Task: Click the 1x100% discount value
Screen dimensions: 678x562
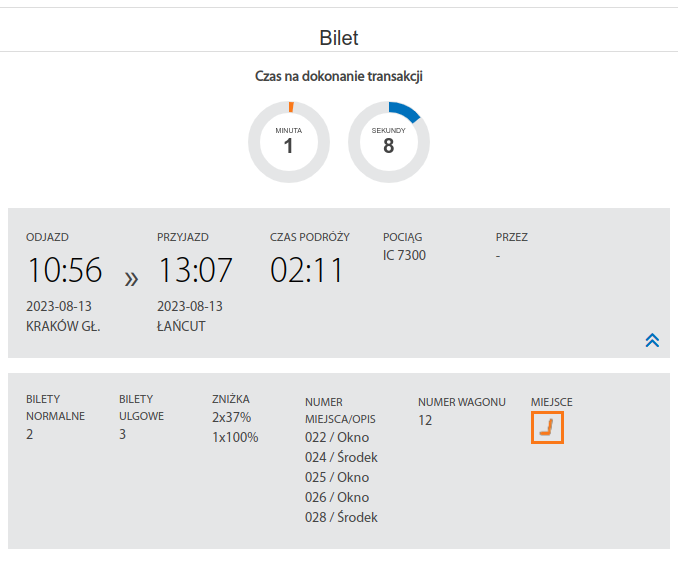Action: pos(235,437)
